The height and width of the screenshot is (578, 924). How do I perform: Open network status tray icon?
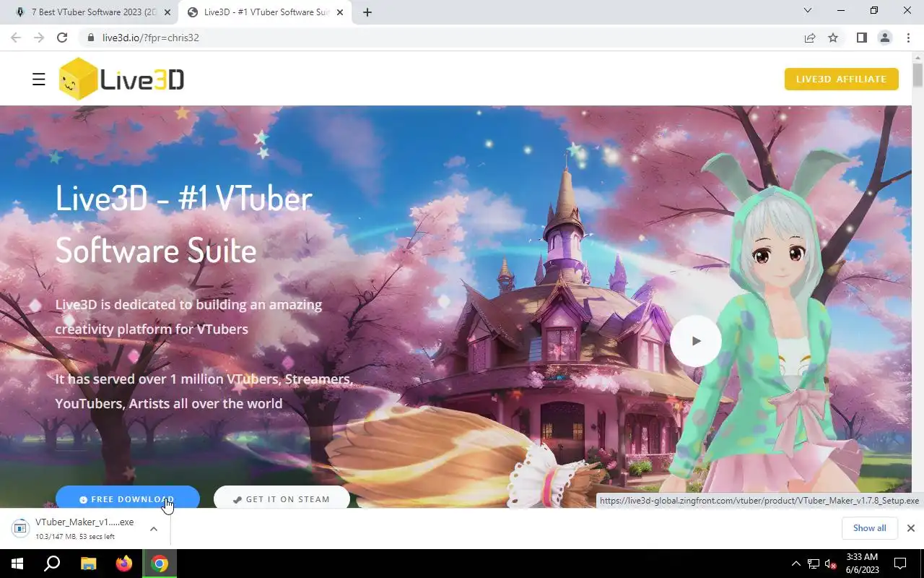pos(814,564)
